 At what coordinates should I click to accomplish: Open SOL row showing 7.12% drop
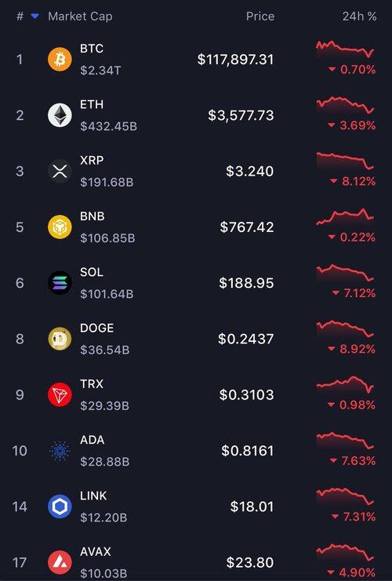coord(196,283)
